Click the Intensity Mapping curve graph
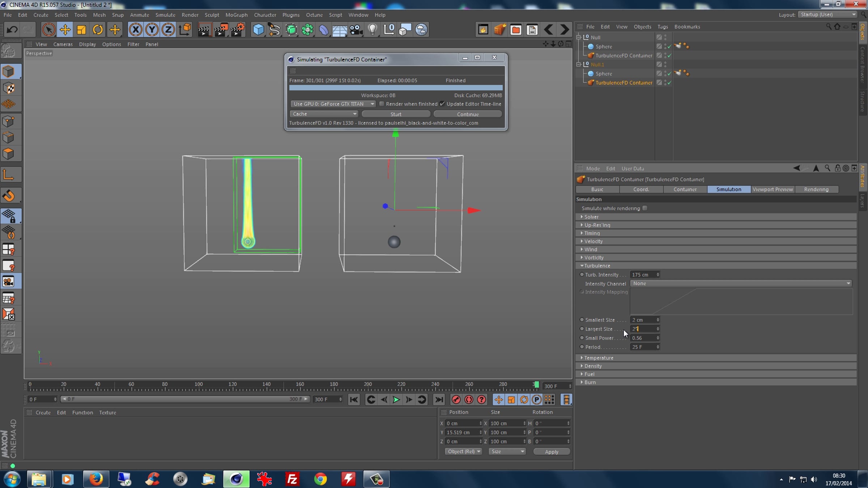 click(741, 301)
